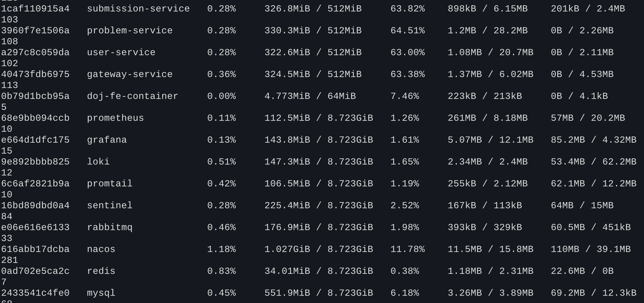Click container ID 0ad702e5ca2c
Screen dimensions: 644x303
[x=35, y=271]
